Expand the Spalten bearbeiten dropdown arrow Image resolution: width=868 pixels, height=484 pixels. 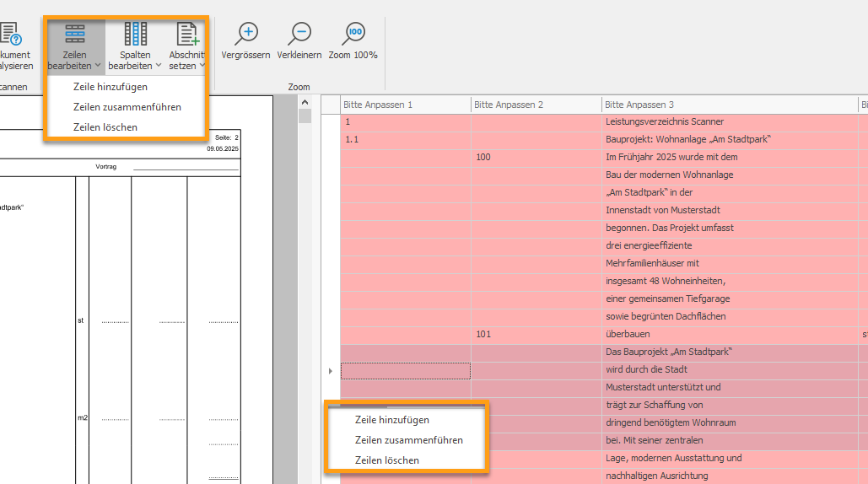(x=159, y=65)
